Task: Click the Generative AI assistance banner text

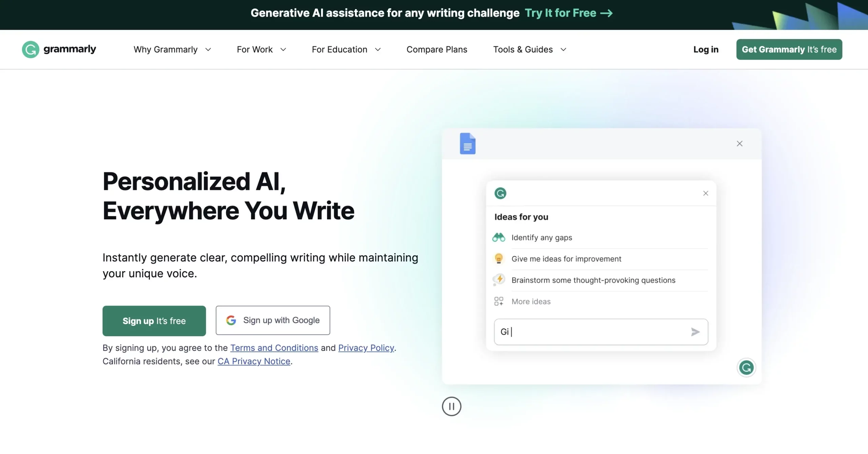Action: pyautogui.click(x=385, y=13)
